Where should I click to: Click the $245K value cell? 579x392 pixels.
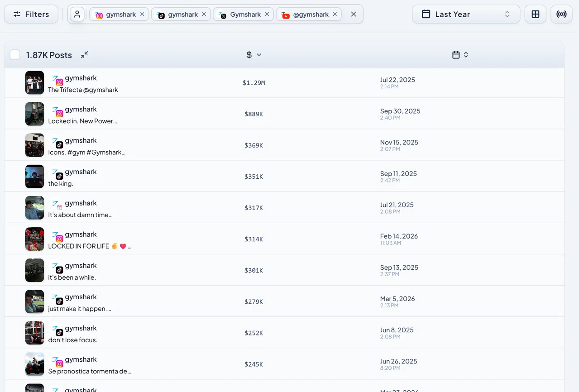coord(254,364)
